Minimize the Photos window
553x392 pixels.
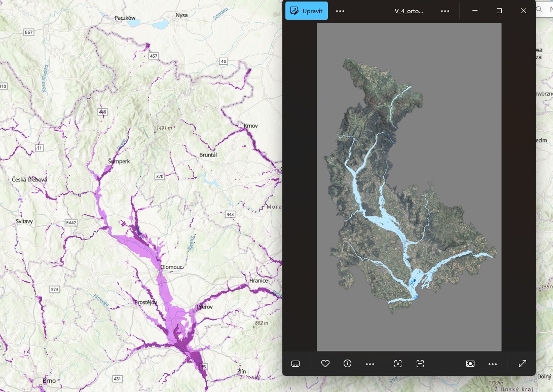tap(475, 11)
